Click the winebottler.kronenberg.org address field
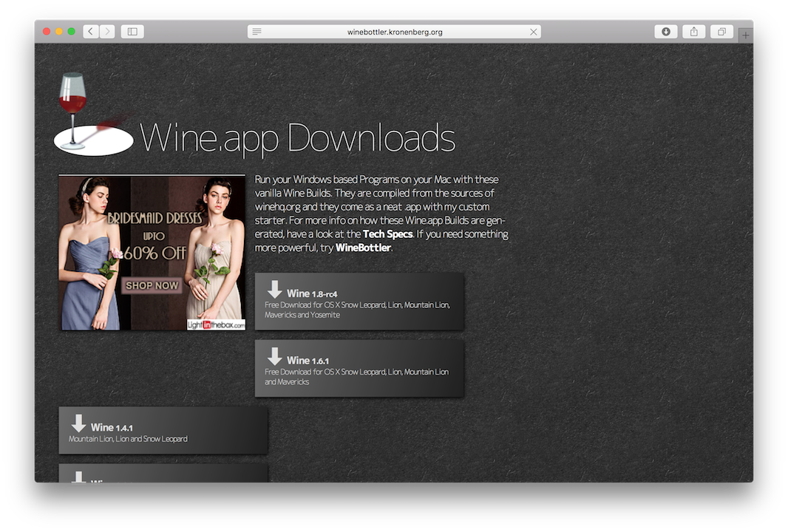 coord(395,32)
